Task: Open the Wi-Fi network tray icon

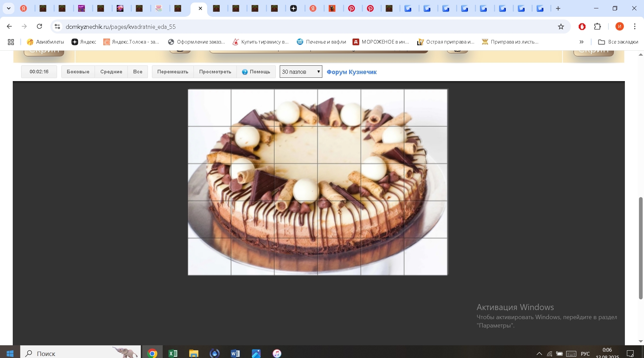Action: (549, 354)
